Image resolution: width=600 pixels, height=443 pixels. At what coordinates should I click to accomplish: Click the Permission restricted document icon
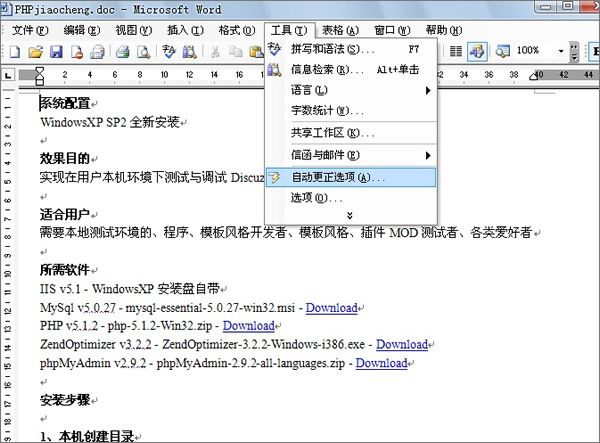[x=77, y=51]
